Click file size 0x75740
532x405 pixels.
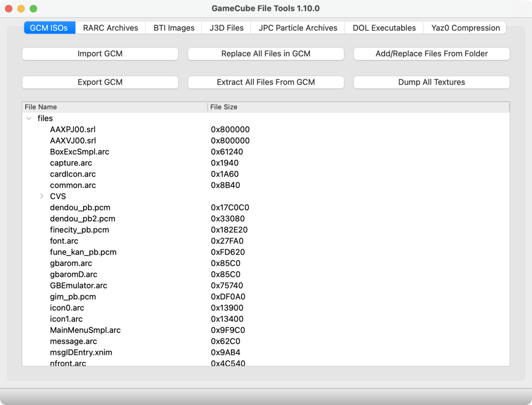(227, 285)
